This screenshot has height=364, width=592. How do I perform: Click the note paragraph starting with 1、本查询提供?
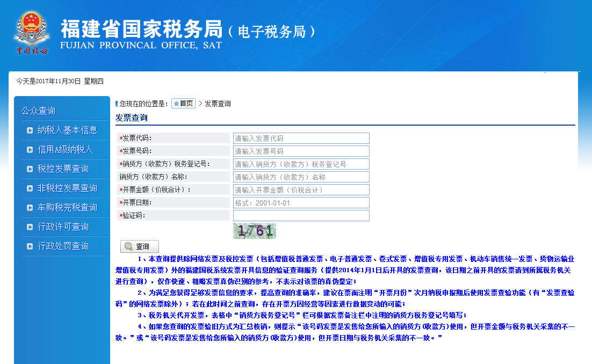pyautogui.click(x=345, y=270)
